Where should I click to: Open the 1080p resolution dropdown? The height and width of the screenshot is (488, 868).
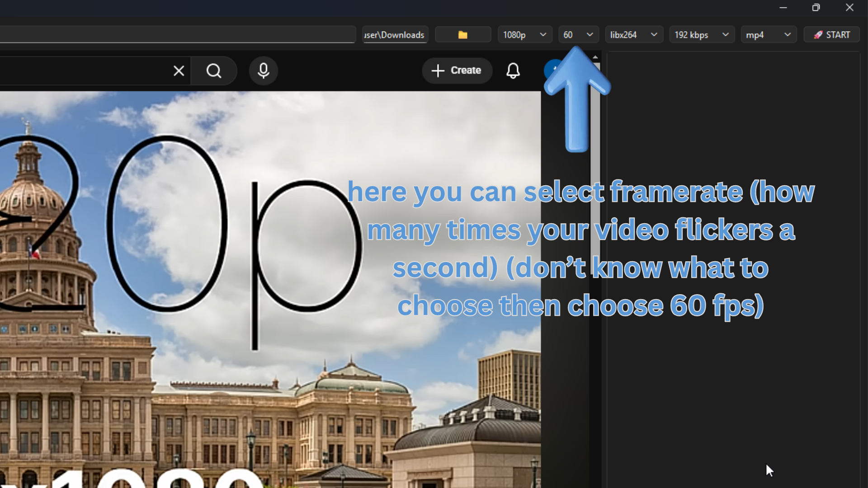tap(524, 34)
